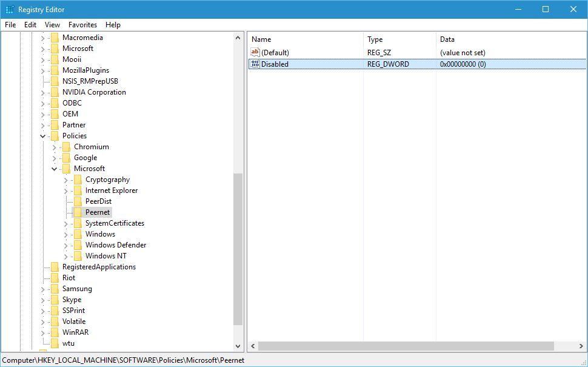The height and width of the screenshot is (367, 588).
Task: Select the Disabled value row
Action: (x=417, y=64)
